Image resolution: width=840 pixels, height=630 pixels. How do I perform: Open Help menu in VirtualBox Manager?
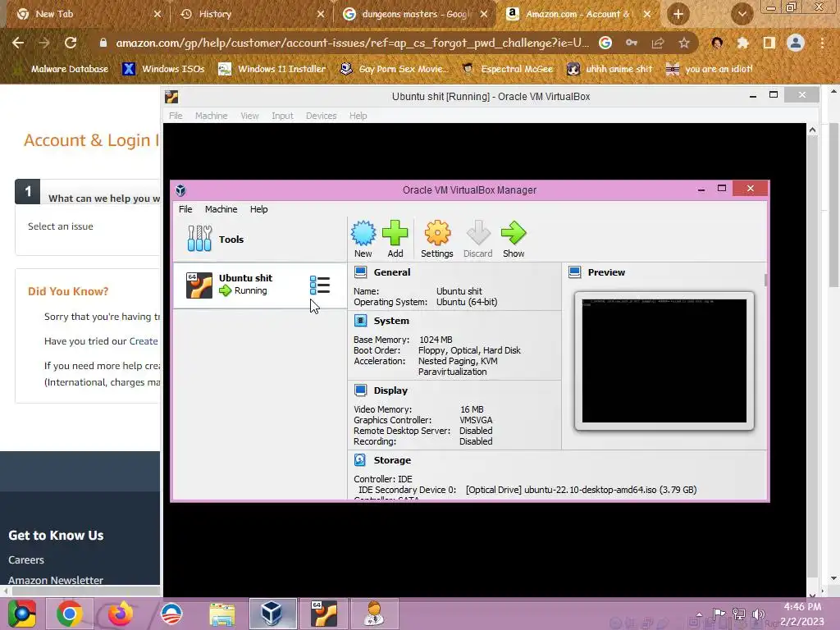[258, 209]
